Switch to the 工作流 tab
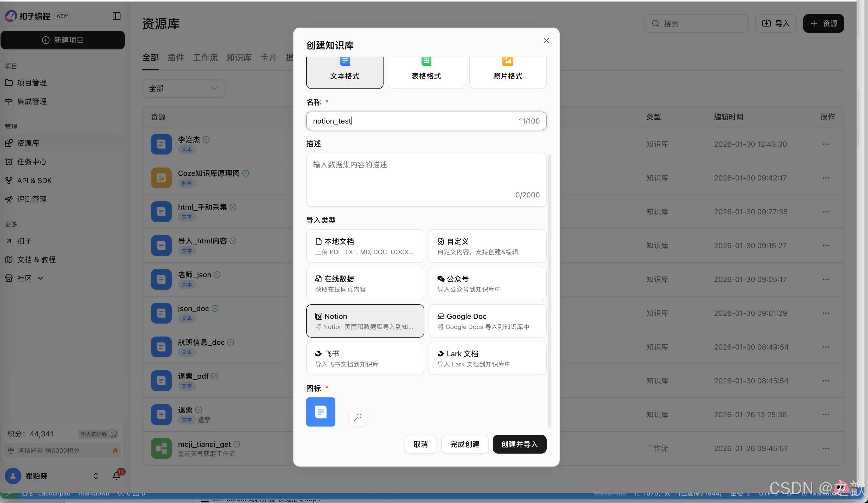The width and height of the screenshot is (868, 503). pos(205,57)
